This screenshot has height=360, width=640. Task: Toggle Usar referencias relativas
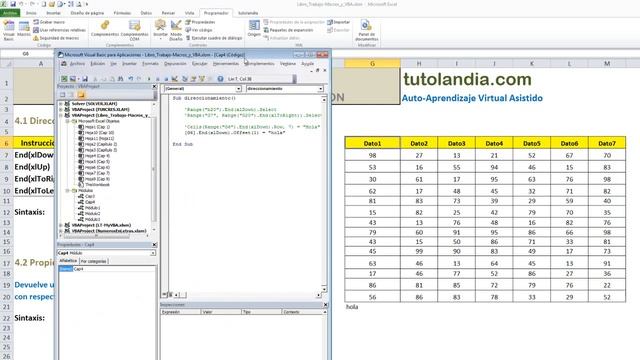pyautogui.click(x=60, y=30)
